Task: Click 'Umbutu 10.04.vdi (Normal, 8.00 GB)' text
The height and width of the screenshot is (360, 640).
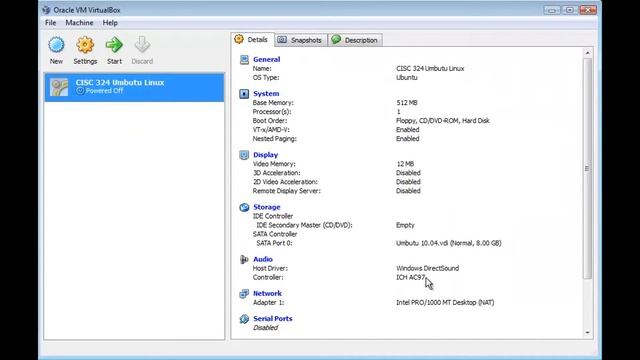Action: [x=449, y=243]
